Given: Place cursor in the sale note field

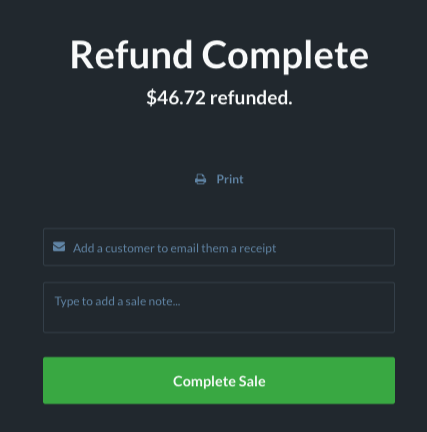Looking at the screenshot, I should point(219,307).
